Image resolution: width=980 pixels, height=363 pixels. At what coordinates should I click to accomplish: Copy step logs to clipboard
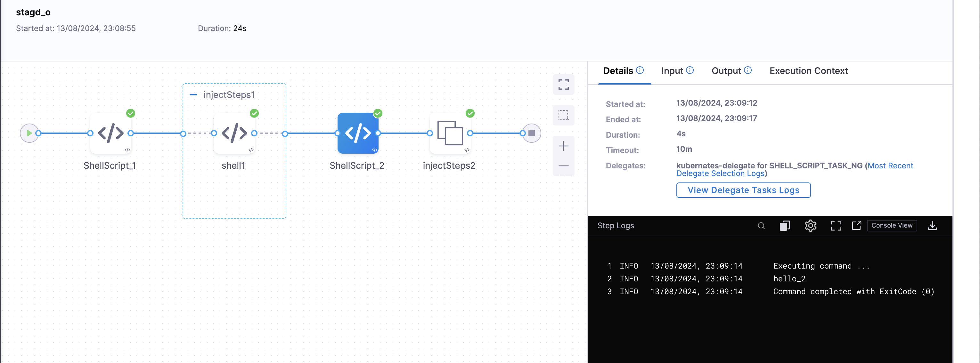click(x=784, y=226)
